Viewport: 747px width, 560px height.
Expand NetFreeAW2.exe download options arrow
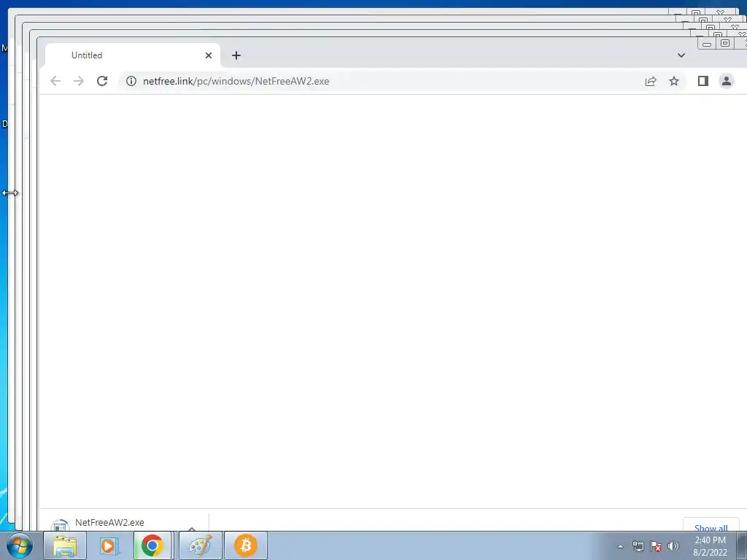[x=192, y=528]
